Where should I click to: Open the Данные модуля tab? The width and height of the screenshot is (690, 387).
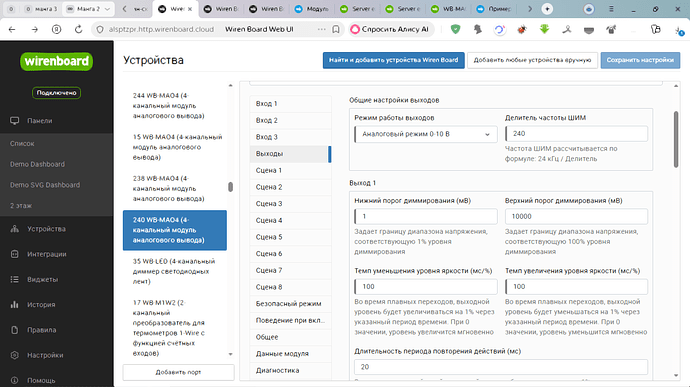click(290, 354)
